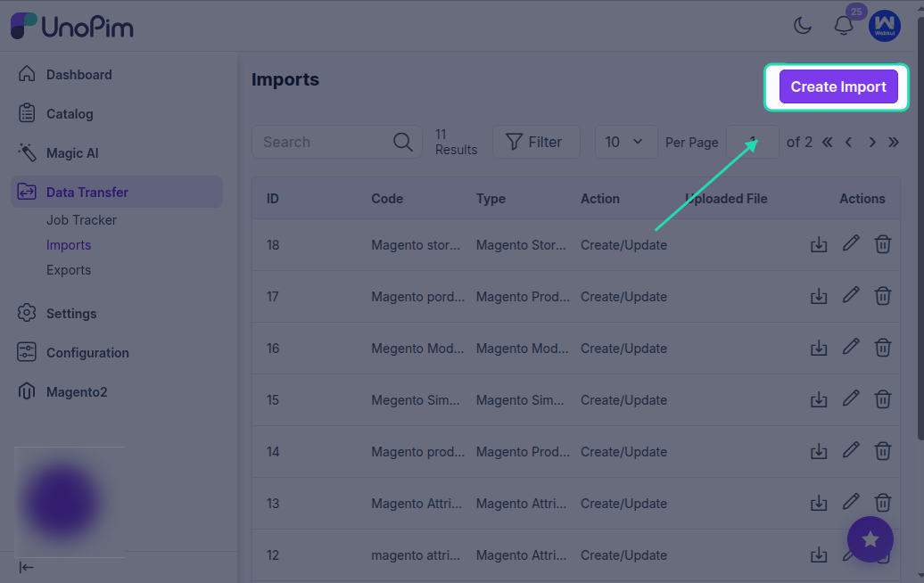The height and width of the screenshot is (583, 924).
Task: Edit import ID 17
Action: 850,295
